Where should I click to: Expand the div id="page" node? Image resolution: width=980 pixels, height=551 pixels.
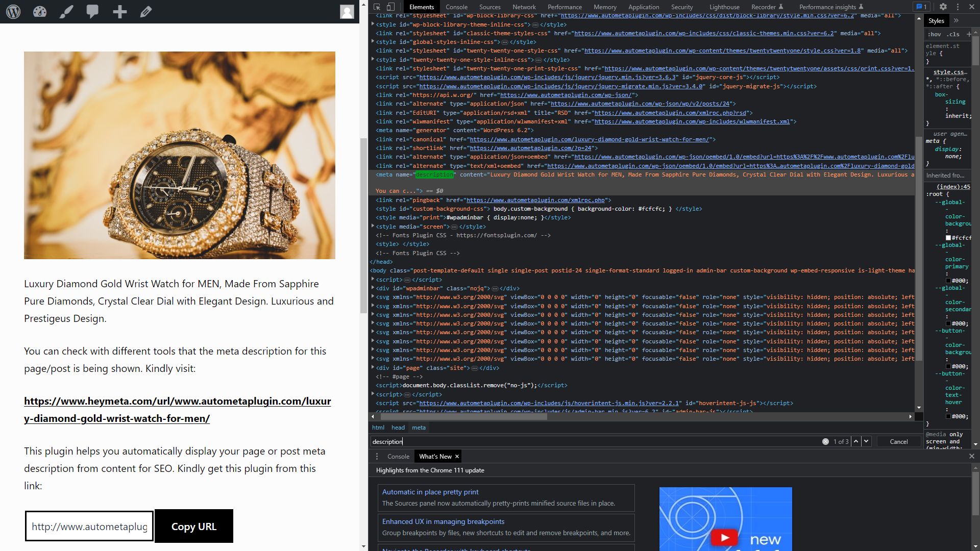tap(373, 368)
